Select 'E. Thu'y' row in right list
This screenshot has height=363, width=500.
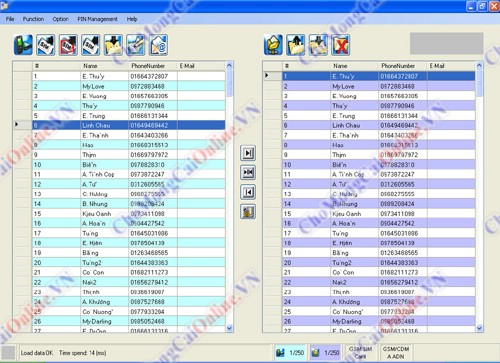(x=379, y=76)
